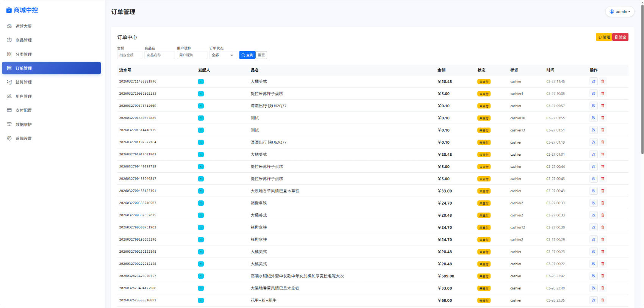Click serial number 2026032701550557885
644x308 pixels.
[138, 118]
